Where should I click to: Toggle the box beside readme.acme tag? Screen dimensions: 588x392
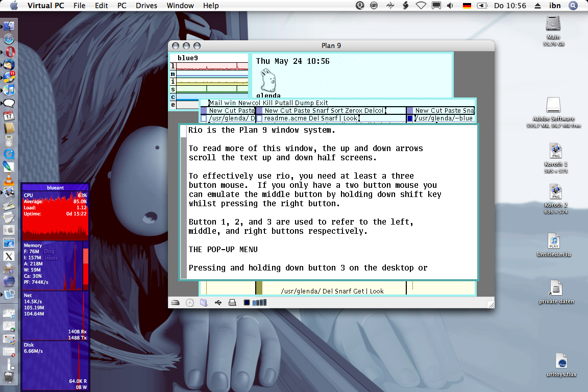point(259,118)
